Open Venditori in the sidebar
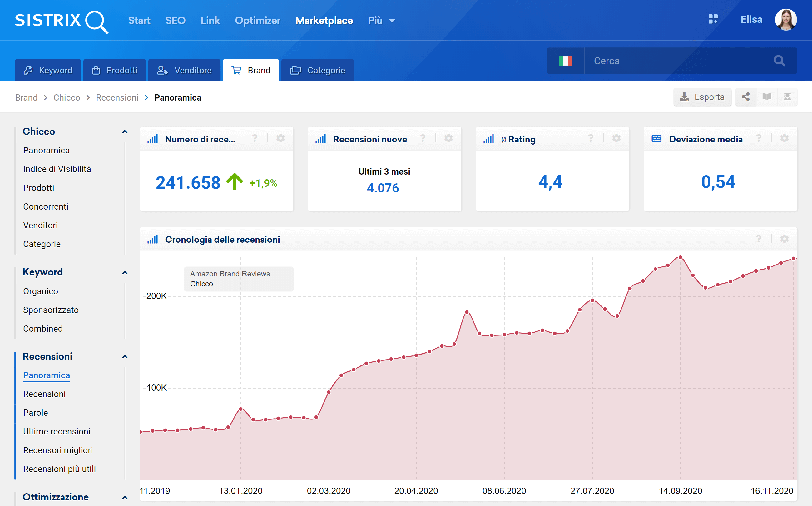812x506 pixels. [x=41, y=225]
